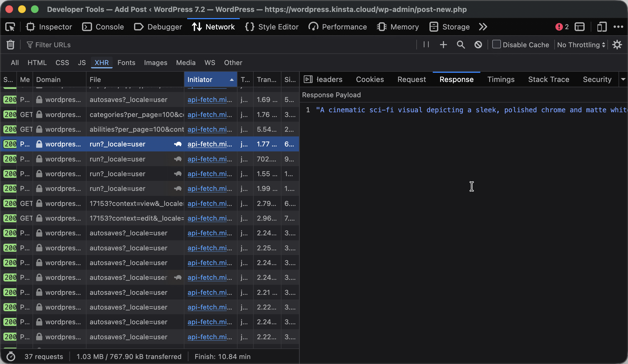This screenshot has width=628, height=364.
Task: Select the All filter
Action: (15, 63)
